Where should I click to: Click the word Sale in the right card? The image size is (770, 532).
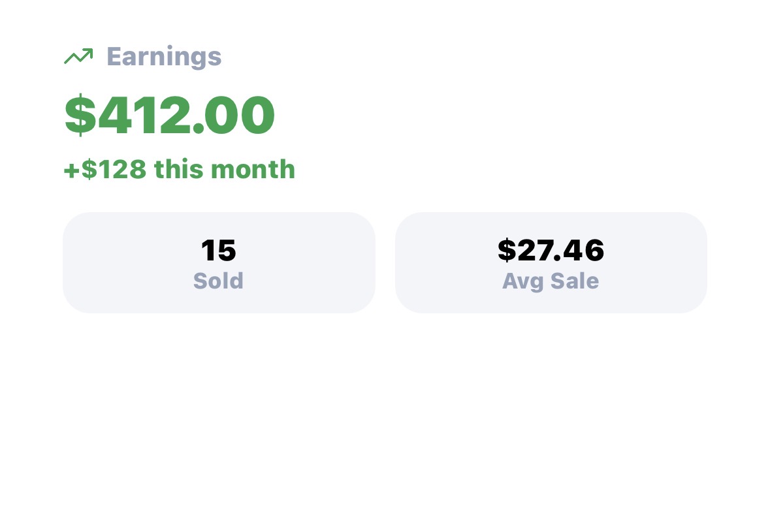pos(575,281)
